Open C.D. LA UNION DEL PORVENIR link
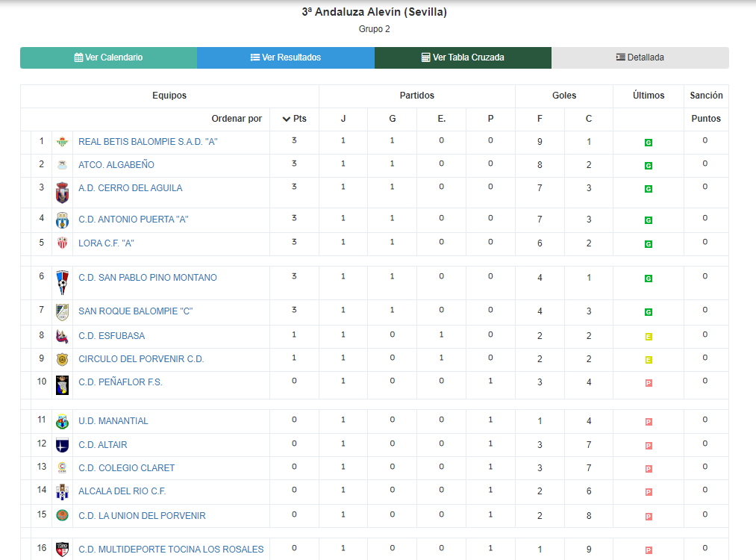756x560 pixels. 142,516
